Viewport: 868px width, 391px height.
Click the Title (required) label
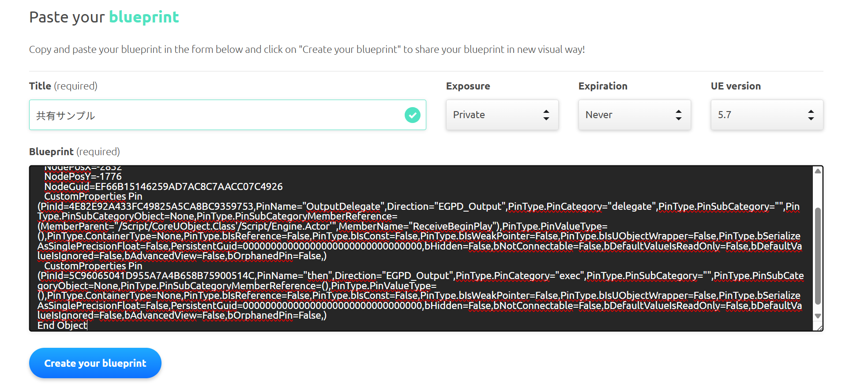[63, 86]
